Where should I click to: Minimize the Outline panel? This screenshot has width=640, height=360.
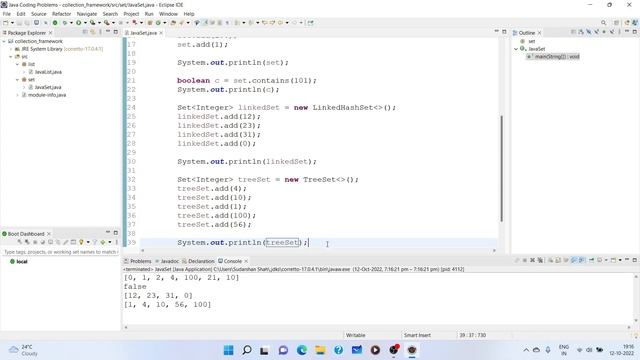(x=627, y=31)
